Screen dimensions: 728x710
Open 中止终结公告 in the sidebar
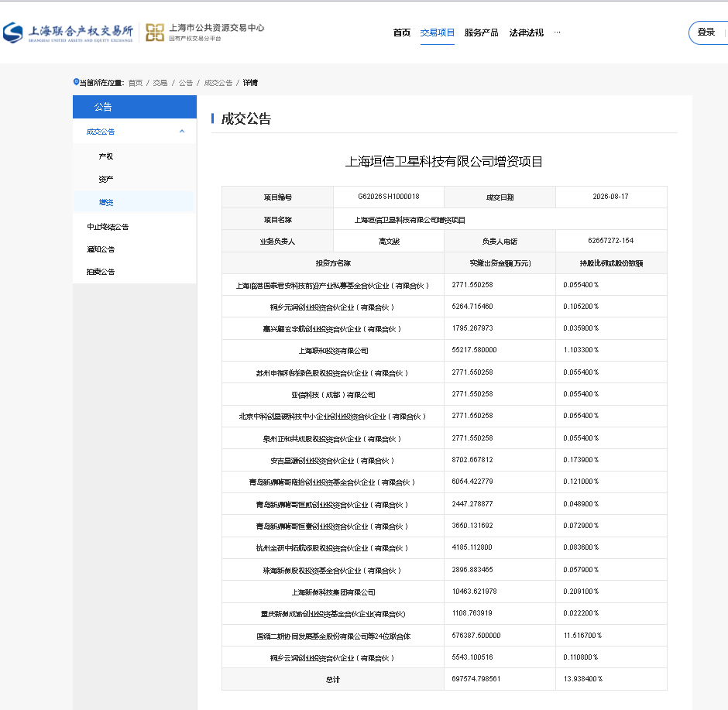[108, 227]
